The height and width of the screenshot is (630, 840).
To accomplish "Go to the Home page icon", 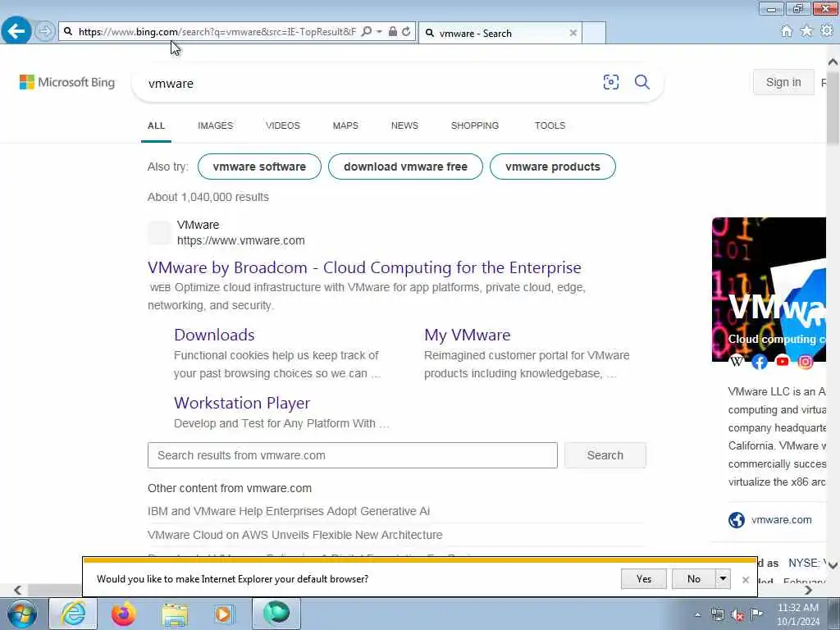I will 787,31.
